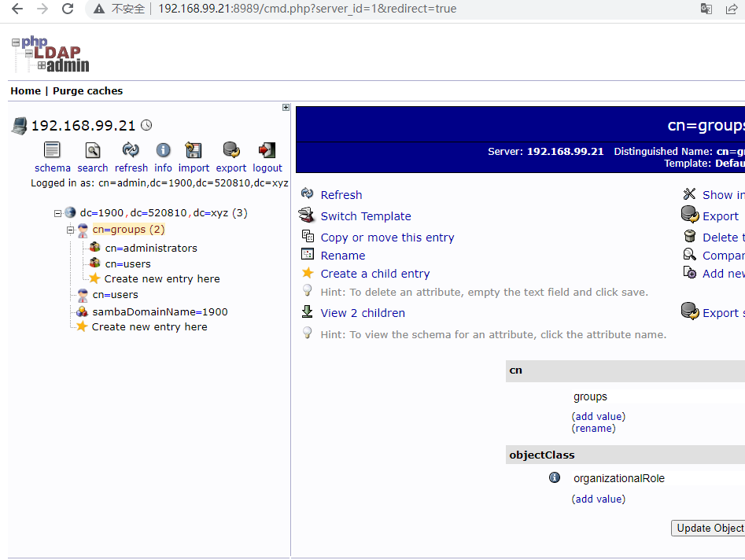
Task: Click the clock icon next to 192.168.99.21
Action: click(x=146, y=125)
